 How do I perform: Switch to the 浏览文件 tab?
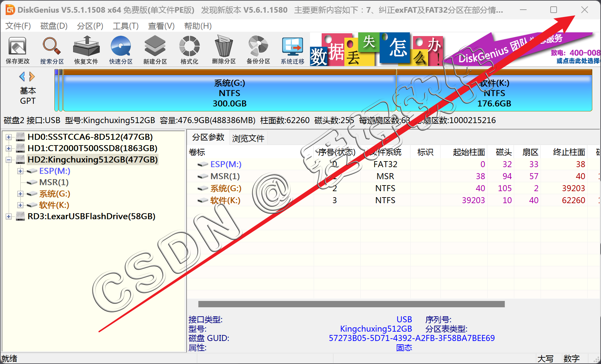click(x=248, y=138)
